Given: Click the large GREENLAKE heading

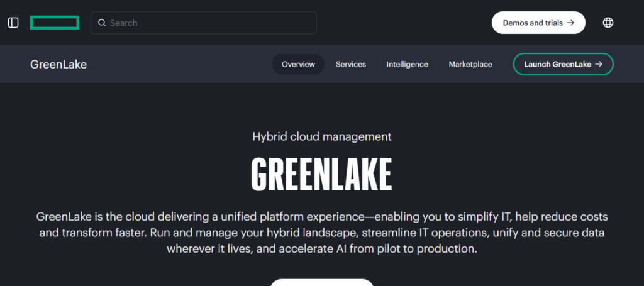Looking at the screenshot, I should [x=321, y=174].
